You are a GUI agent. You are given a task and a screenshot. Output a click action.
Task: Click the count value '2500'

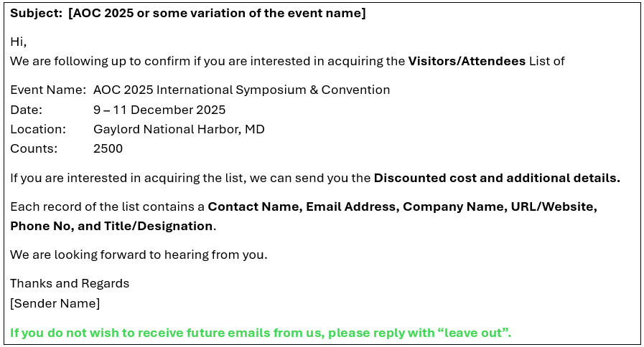click(x=108, y=148)
